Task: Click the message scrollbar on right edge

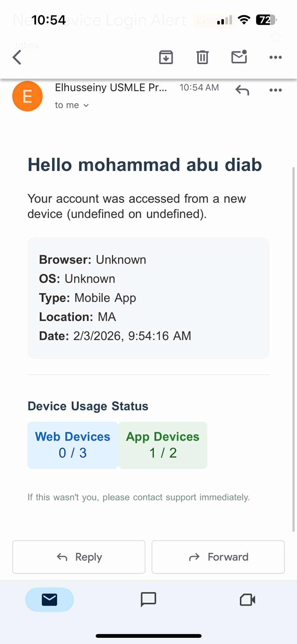Action: point(294,346)
